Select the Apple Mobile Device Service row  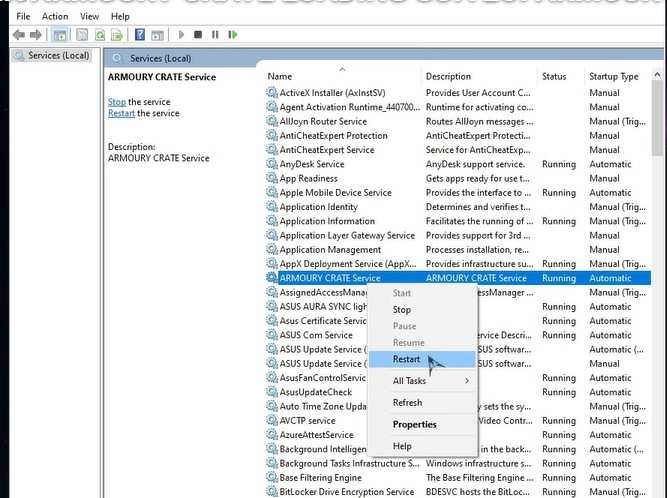(457, 192)
